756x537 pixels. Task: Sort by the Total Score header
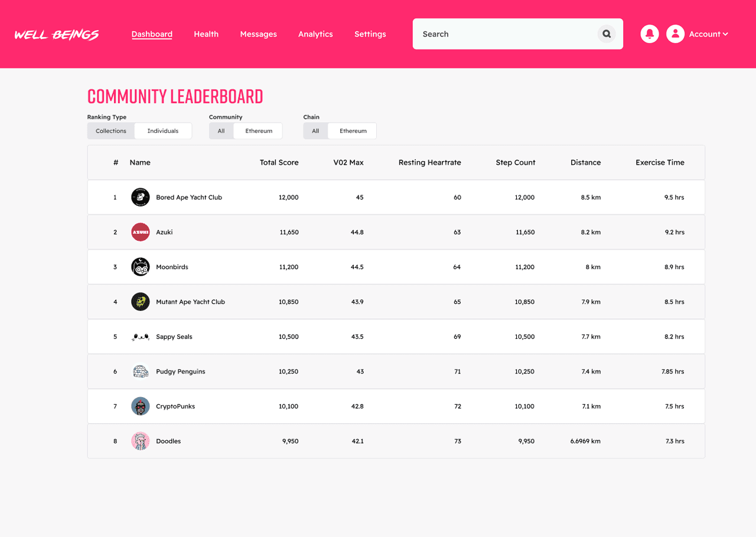[279, 162]
